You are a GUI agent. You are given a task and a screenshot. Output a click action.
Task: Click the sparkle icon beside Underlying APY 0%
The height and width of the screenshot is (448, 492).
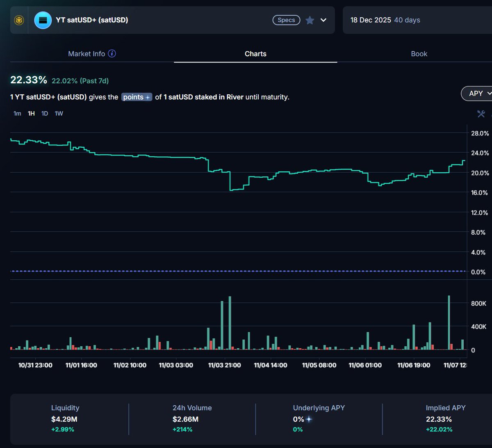[x=309, y=419]
